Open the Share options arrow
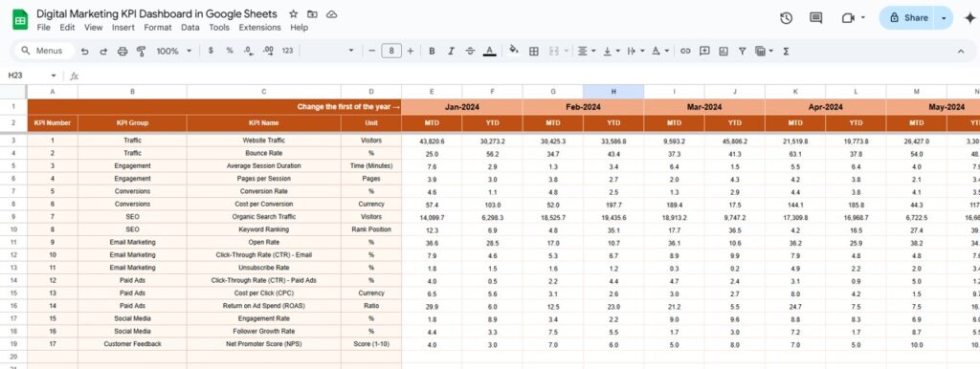 click(943, 18)
